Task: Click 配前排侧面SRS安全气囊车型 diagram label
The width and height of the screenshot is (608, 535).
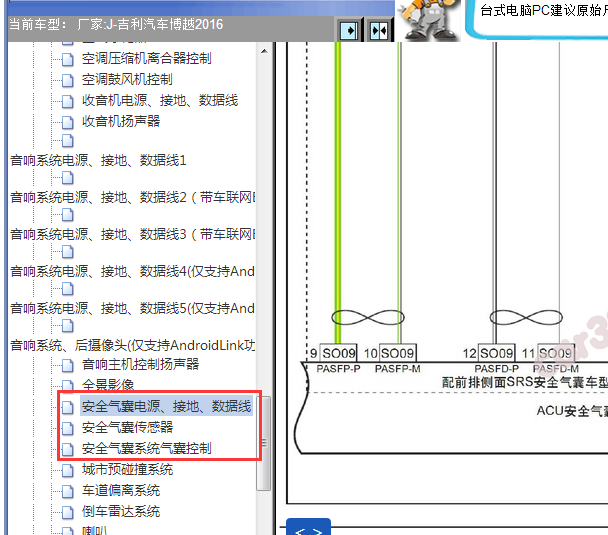Action: 525,383
